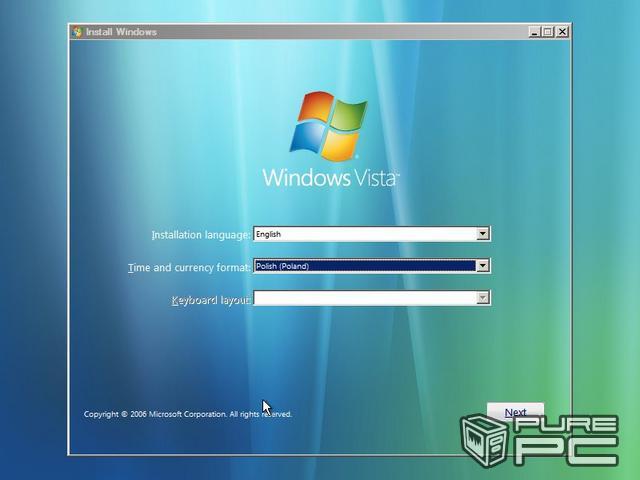Click the Install Windows title text
The width and height of the screenshot is (640, 480).
tap(121, 32)
